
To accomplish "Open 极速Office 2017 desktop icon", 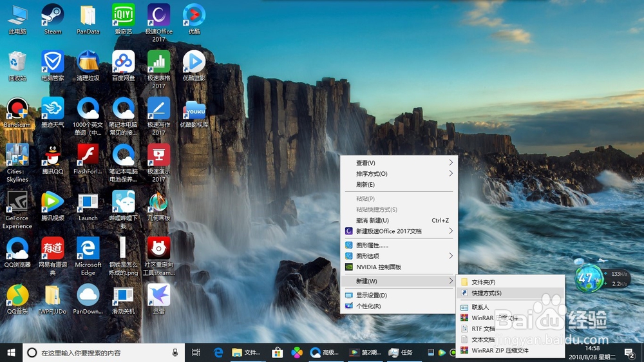I will (158, 23).
